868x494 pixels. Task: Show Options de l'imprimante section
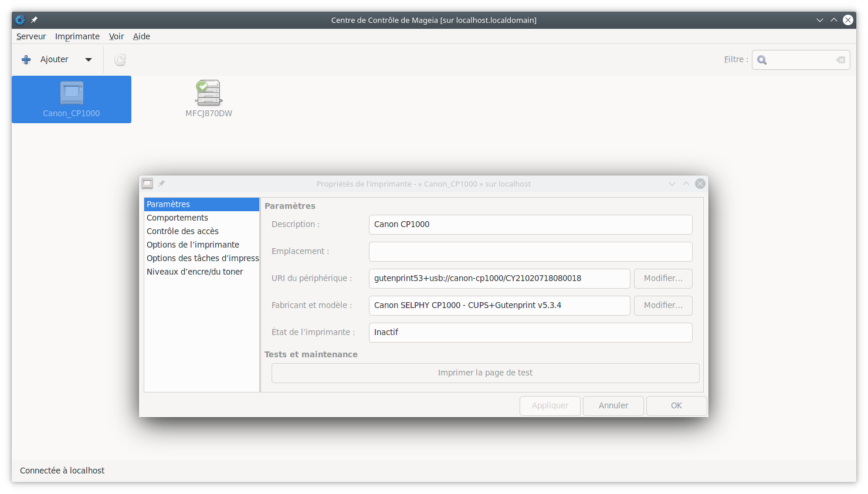202,245
